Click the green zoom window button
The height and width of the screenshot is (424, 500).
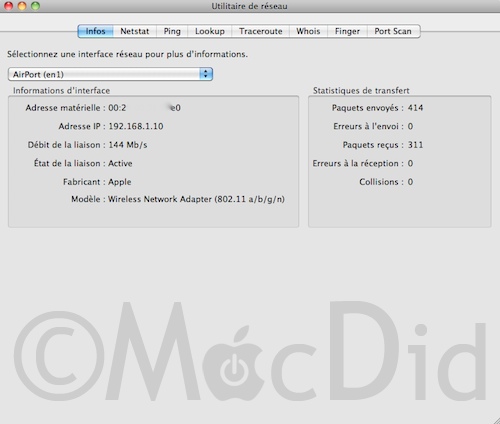pyautogui.click(x=35, y=6)
